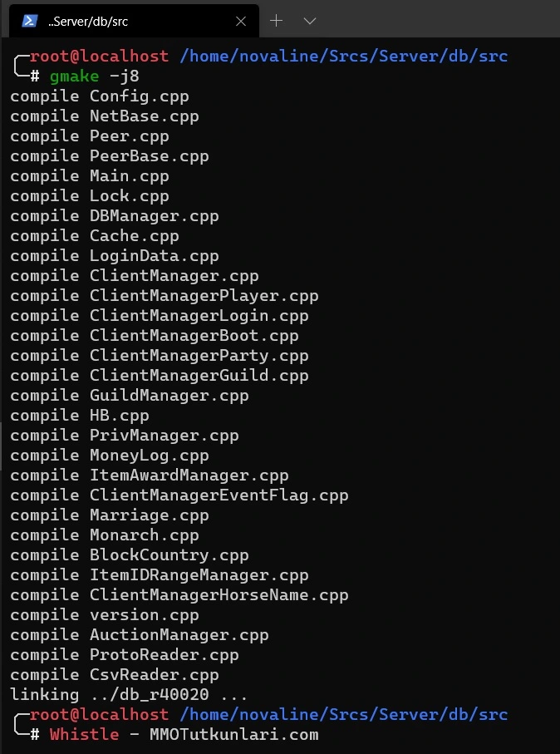Click the MMOTutkunlari.com text

click(x=234, y=735)
